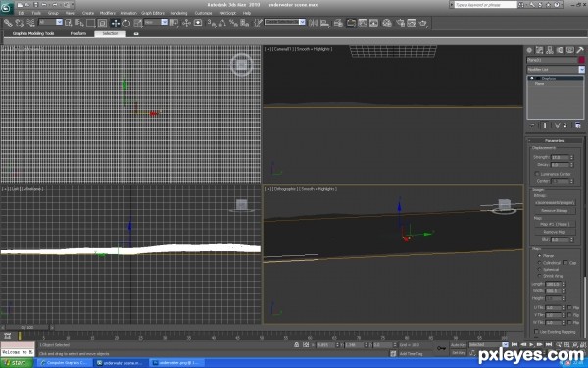Click the Strength spinner arrows
588x368 pixels.
pos(572,157)
